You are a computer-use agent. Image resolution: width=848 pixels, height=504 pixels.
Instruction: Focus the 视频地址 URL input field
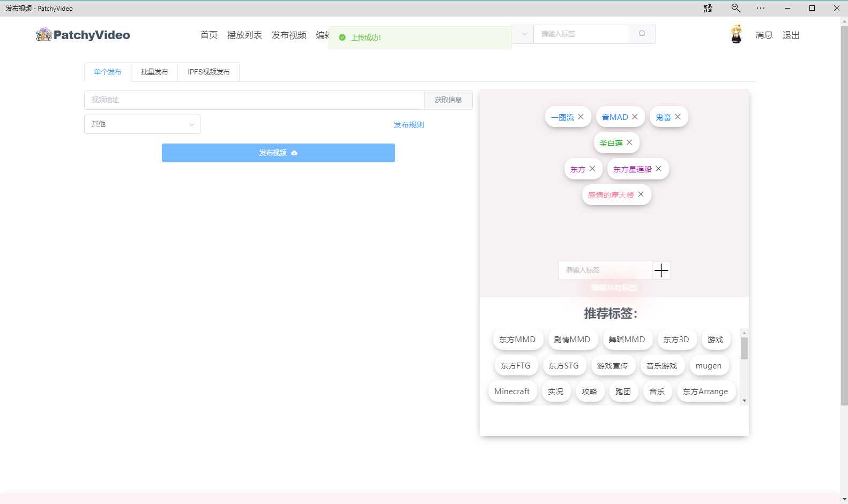[254, 100]
